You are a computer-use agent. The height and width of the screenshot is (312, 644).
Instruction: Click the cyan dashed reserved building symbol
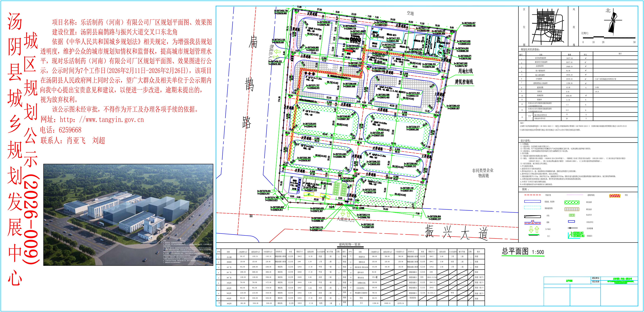pyautogui.click(x=532, y=208)
